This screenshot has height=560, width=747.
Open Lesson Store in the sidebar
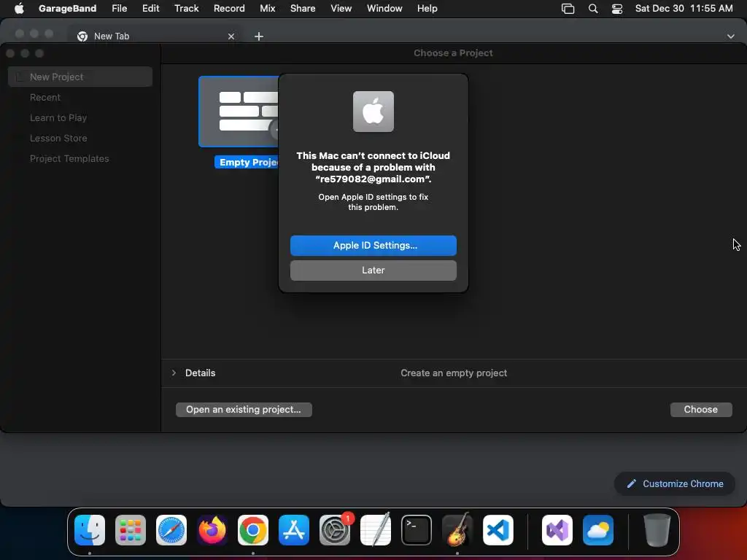[x=58, y=138]
